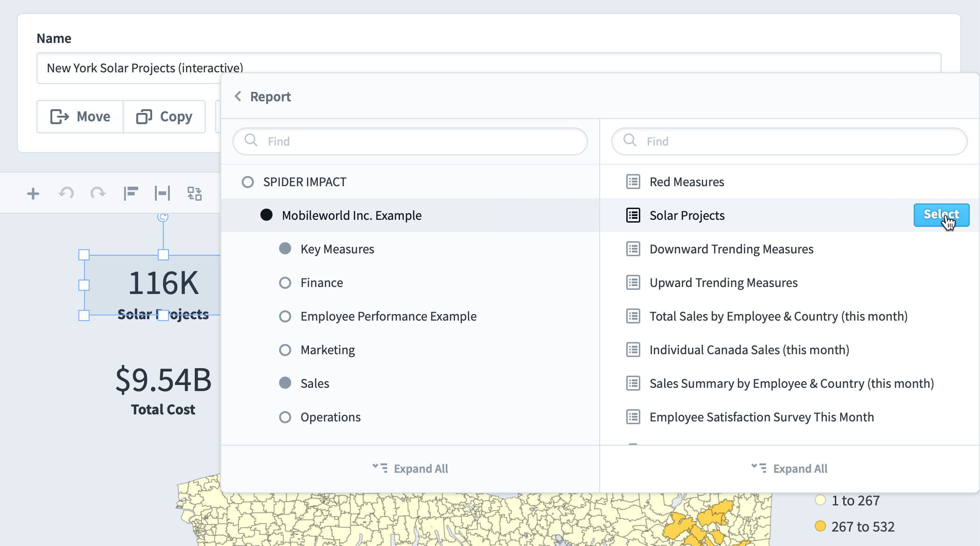The image size is (980, 546).
Task: Click the pale yellow 1 to 267 legend swatch
Action: click(820, 500)
